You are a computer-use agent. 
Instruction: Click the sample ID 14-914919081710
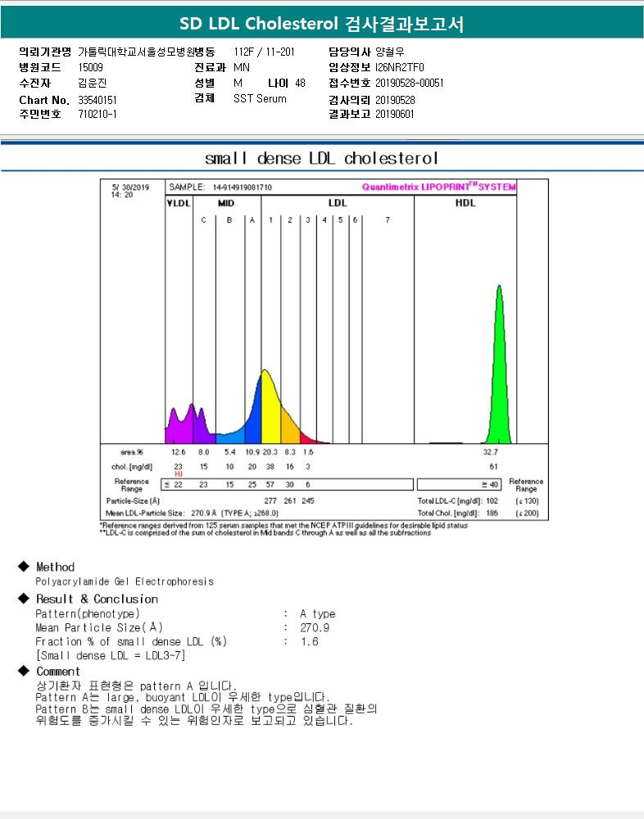coord(242,188)
